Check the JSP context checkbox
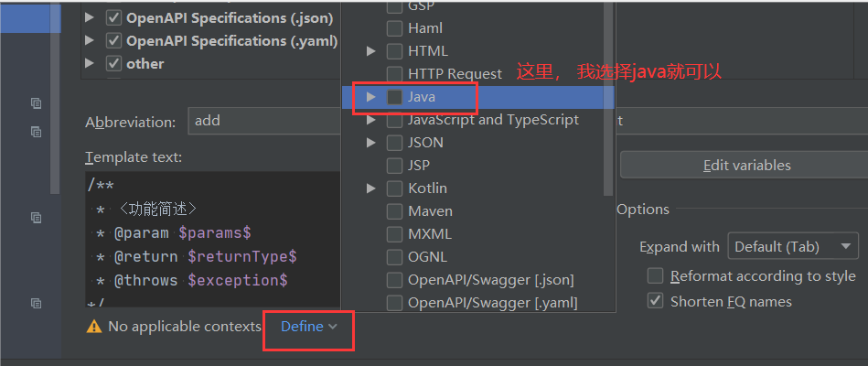Screen dimensions: 868x366 (394, 166)
